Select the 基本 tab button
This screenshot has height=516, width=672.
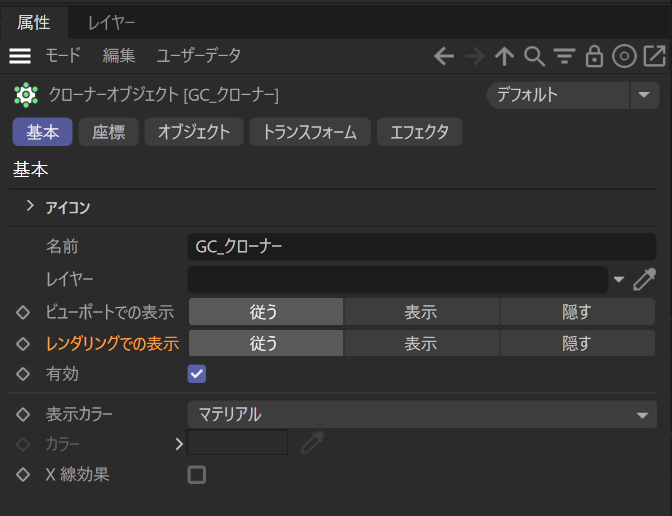(x=42, y=132)
